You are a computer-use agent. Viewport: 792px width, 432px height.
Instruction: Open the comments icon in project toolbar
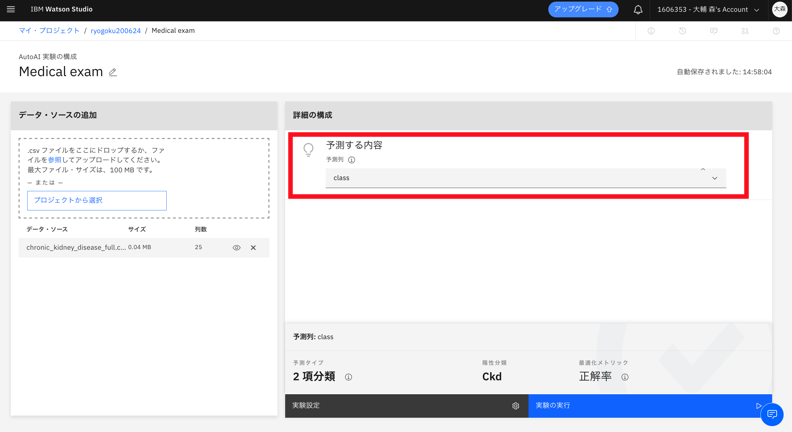pos(714,31)
